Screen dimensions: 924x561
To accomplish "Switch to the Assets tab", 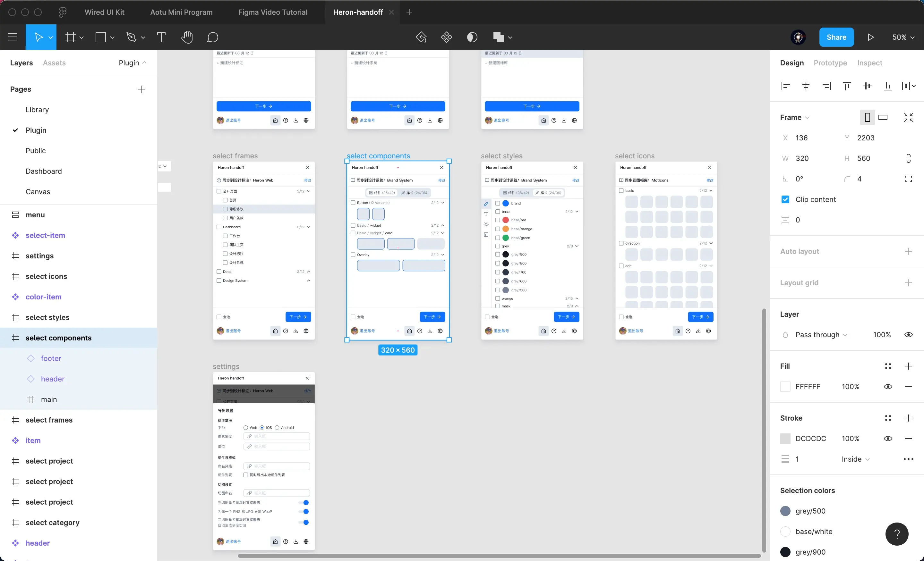I will tap(54, 63).
